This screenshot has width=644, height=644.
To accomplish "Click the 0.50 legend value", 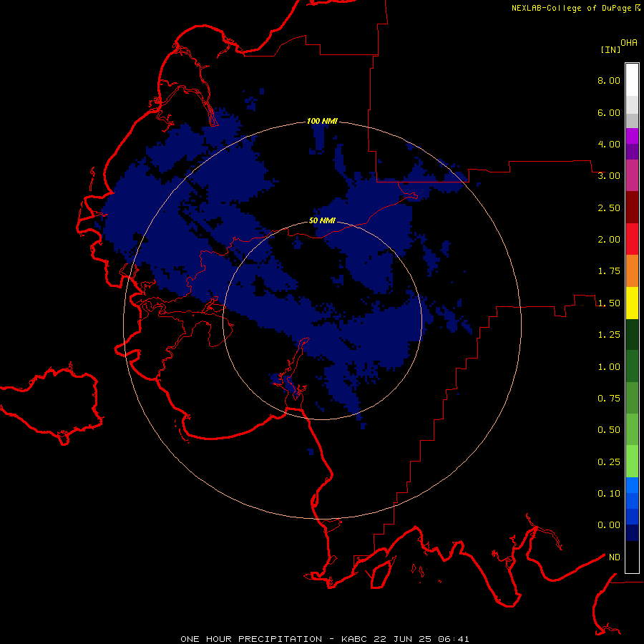I will (609, 430).
